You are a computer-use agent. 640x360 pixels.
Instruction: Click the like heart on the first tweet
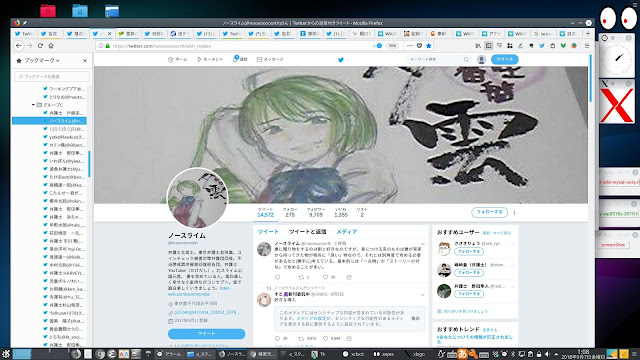pos(325,277)
